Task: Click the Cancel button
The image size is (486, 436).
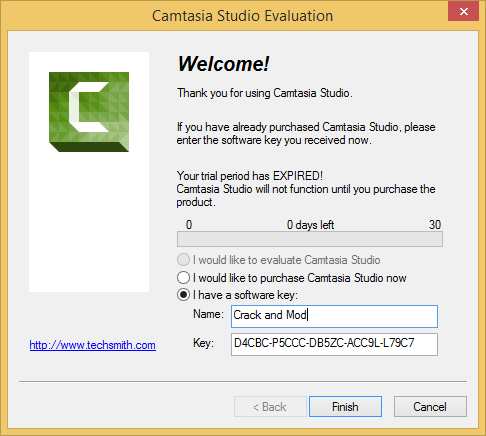Action: 430,406
